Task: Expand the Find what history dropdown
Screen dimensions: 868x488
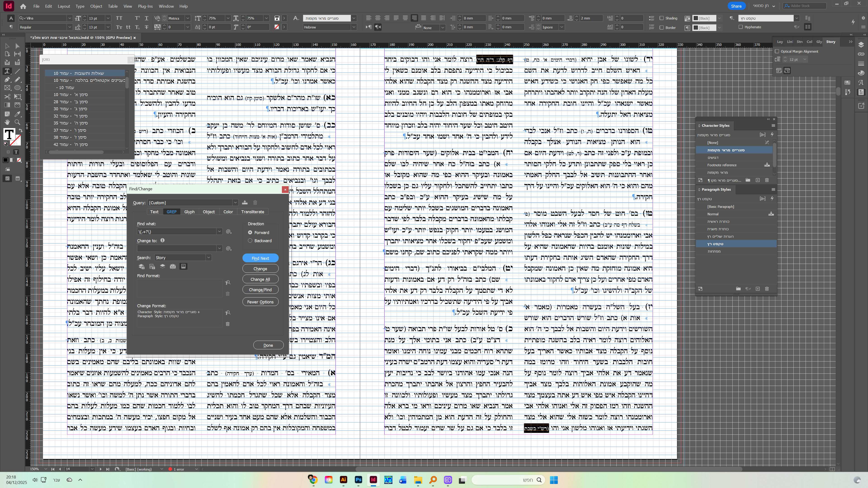Action: [x=219, y=231]
